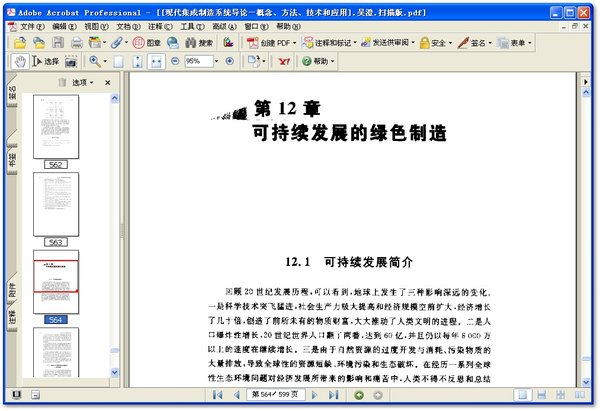Click the page number field 第564/599页
The height and width of the screenshot is (411, 600).
point(276,395)
